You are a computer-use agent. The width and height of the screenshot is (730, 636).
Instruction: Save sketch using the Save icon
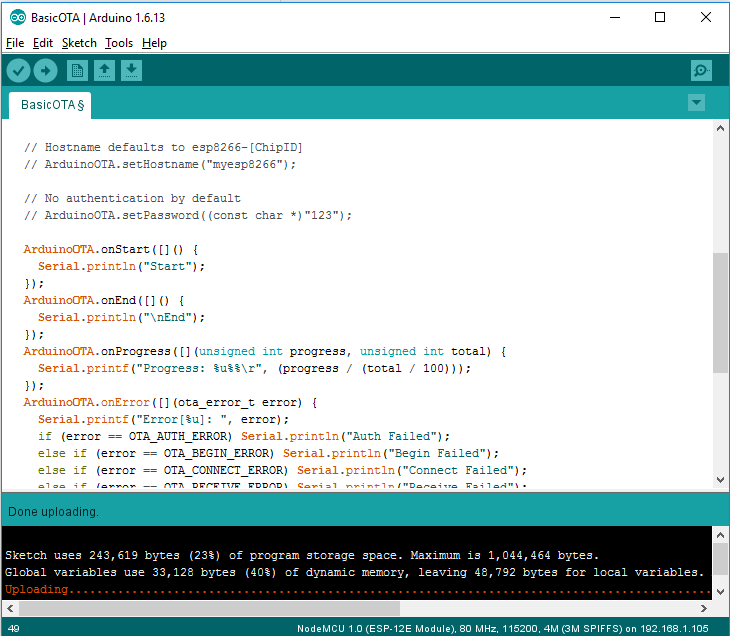coord(131,70)
